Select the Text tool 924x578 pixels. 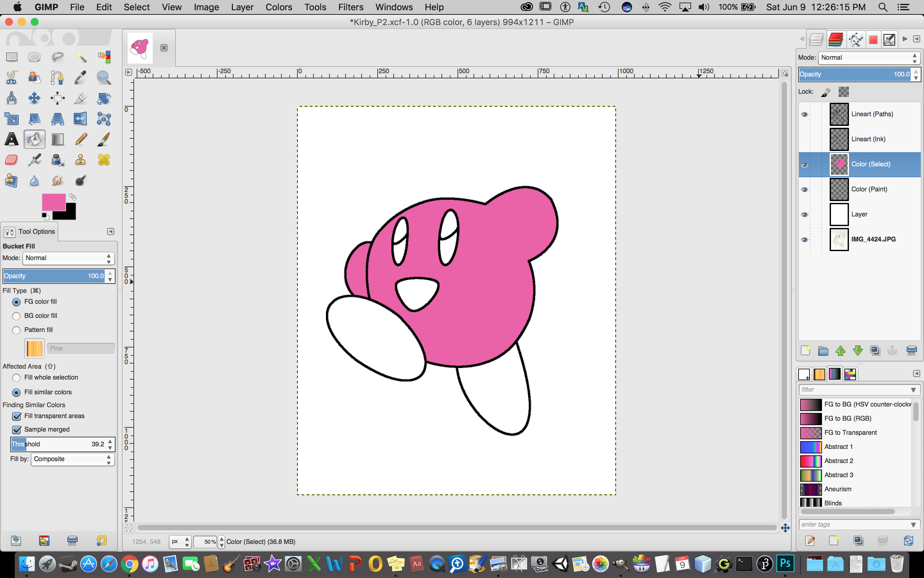pyautogui.click(x=12, y=139)
